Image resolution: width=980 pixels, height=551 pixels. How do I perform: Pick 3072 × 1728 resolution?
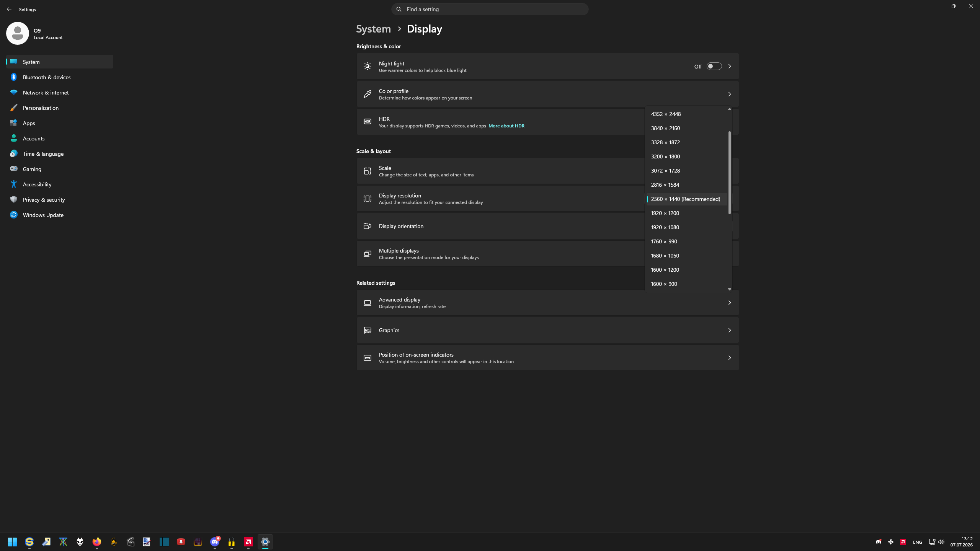pyautogui.click(x=687, y=171)
